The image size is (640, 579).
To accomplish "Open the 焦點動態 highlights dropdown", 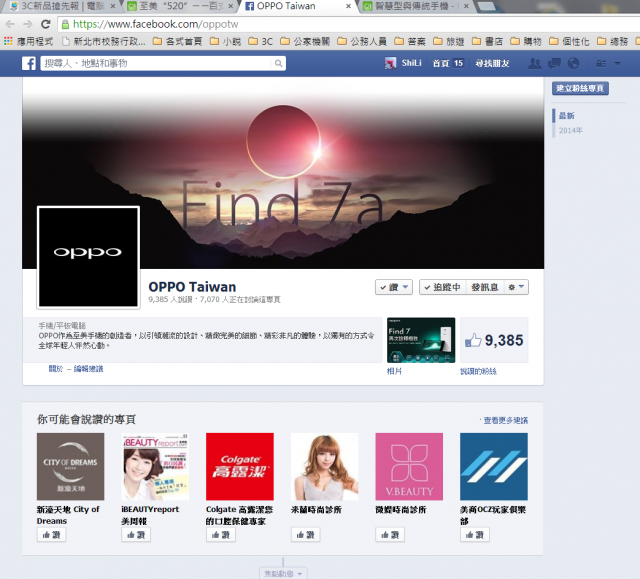I will [x=283, y=573].
